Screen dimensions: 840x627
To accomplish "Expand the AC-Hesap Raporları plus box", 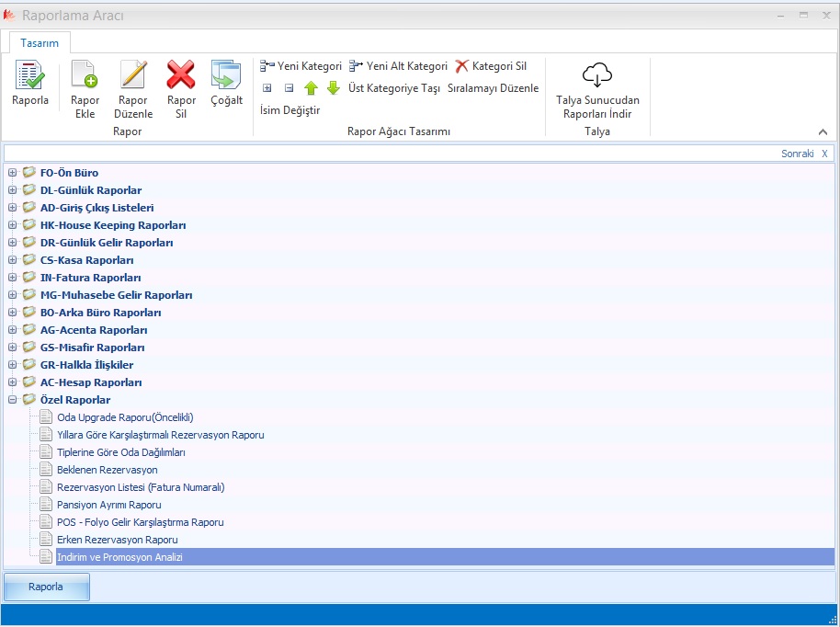I will (x=12, y=382).
